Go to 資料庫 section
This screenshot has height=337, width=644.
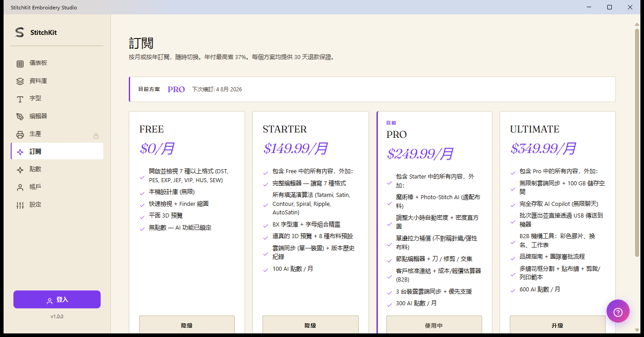(57, 81)
